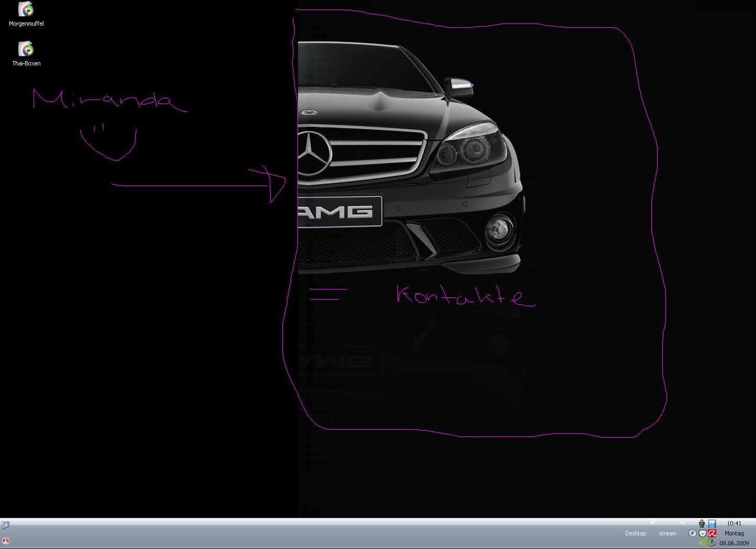The image size is (756, 549).
Task: Show hidden tray icons arrow
Action: [692, 533]
